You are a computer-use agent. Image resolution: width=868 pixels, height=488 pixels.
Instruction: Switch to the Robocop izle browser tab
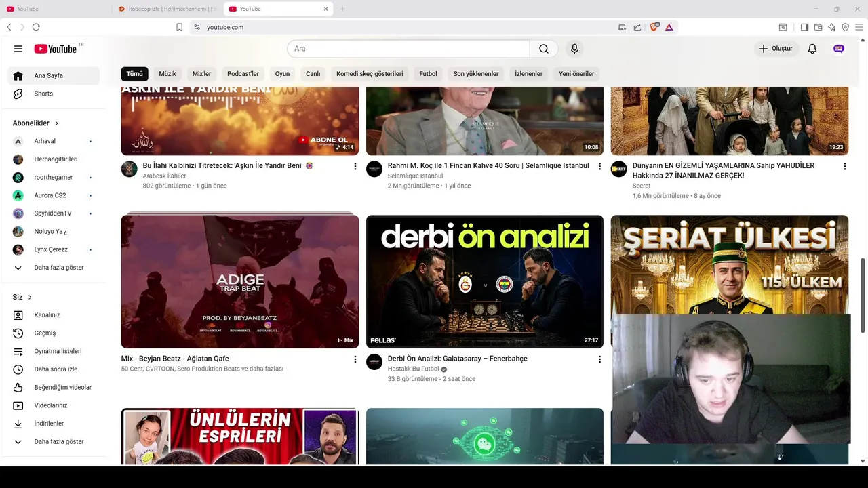pyautogui.click(x=167, y=9)
